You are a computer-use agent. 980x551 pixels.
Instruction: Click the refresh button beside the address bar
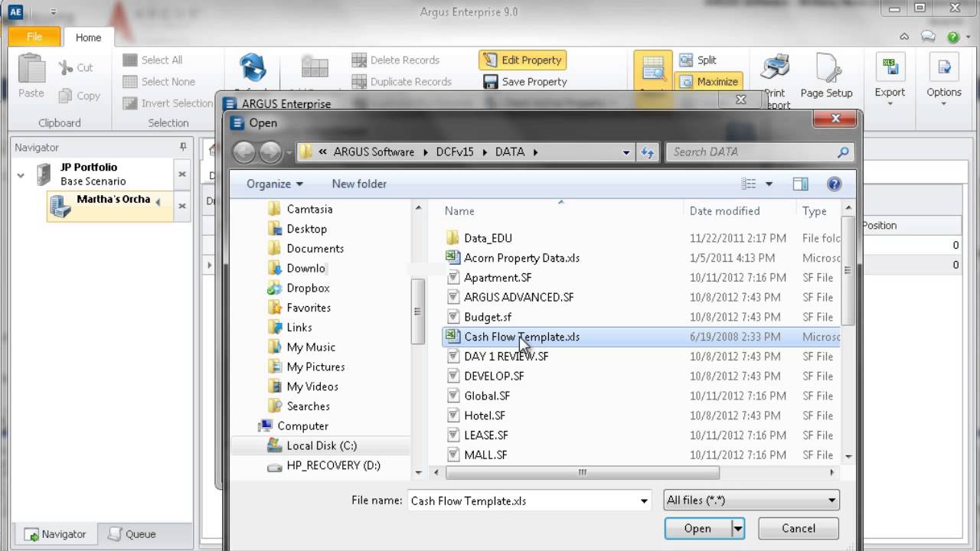[x=648, y=152]
